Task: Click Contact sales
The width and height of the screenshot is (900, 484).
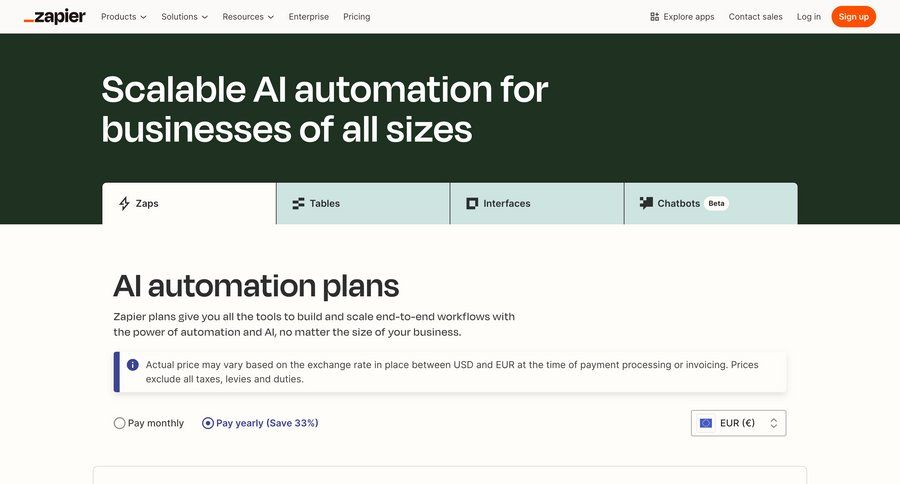Action: pyautogui.click(x=755, y=17)
